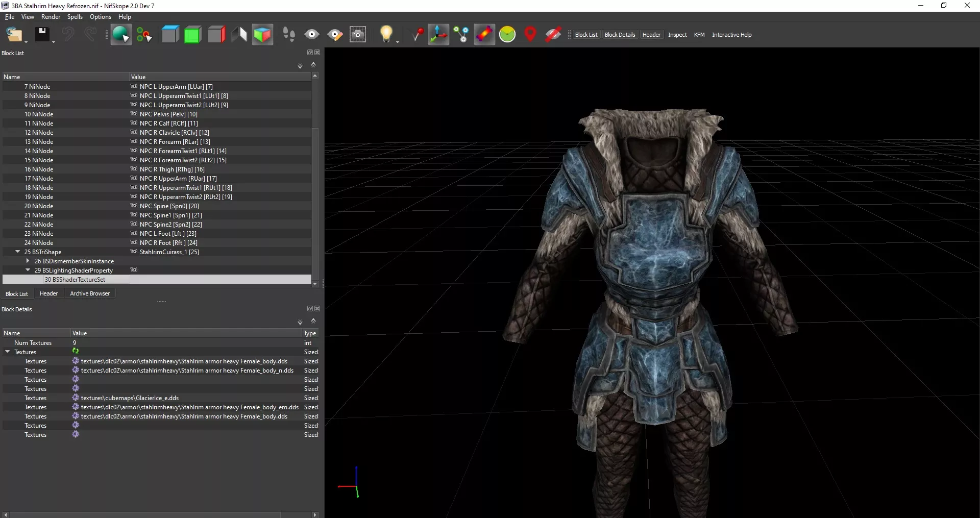The height and width of the screenshot is (518, 980).
Task: Toggle Header panel toolbar button
Action: (651, 35)
